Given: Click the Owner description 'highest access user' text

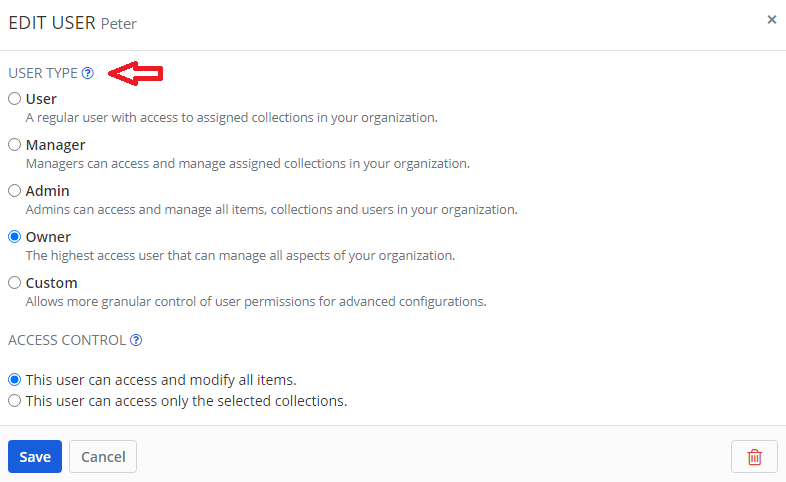Looking at the screenshot, I should tap(240, 255).
